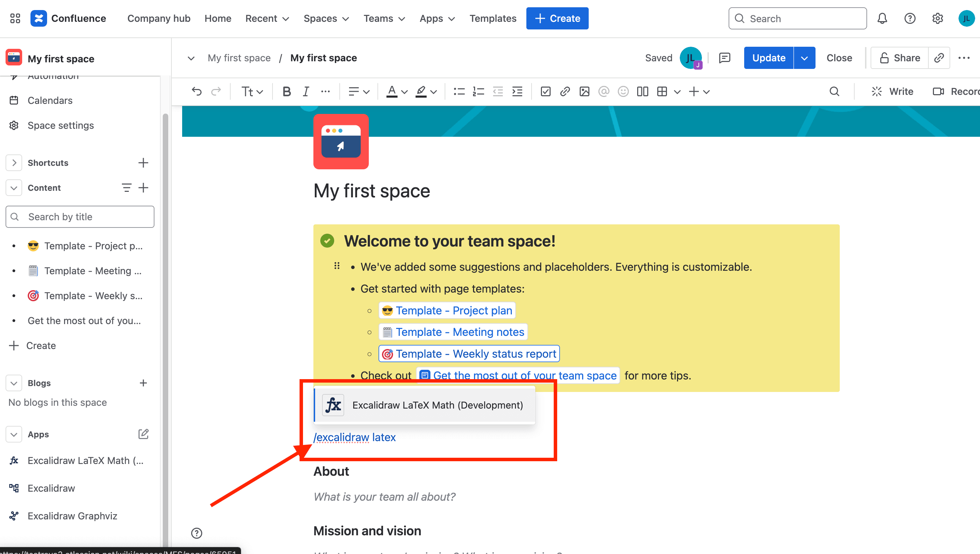Image resolution: width=980 pixels, height=554 pixels.
Task: Select Excalidraw LaTeX Math (Development) suggestion
Action: pyautogui.click(x=425, y=405)
